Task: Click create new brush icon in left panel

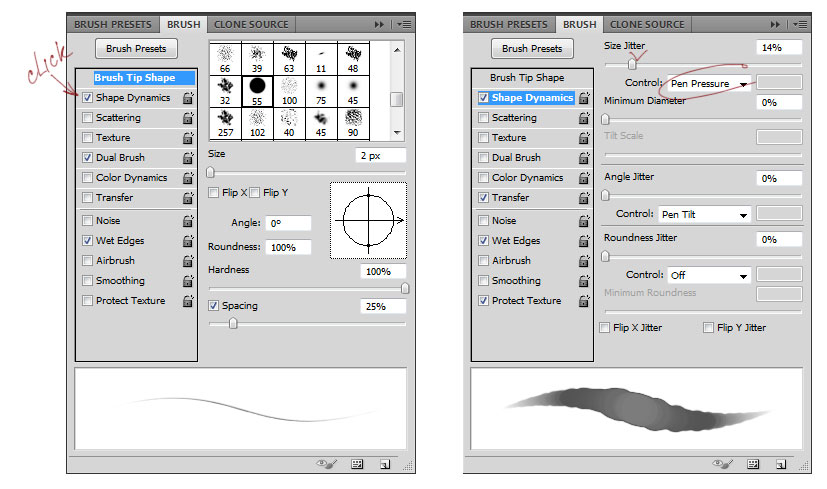Action: [384, 464]
